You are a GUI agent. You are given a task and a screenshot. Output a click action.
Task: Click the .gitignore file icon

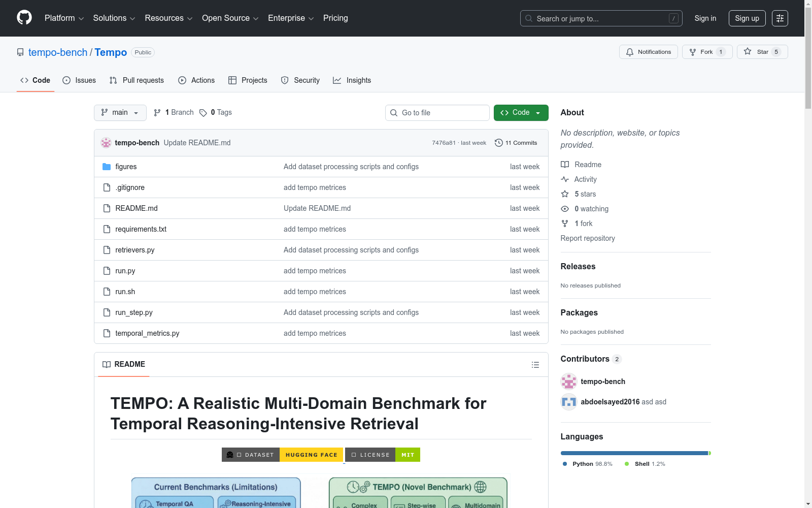click(x=107, y=187)
